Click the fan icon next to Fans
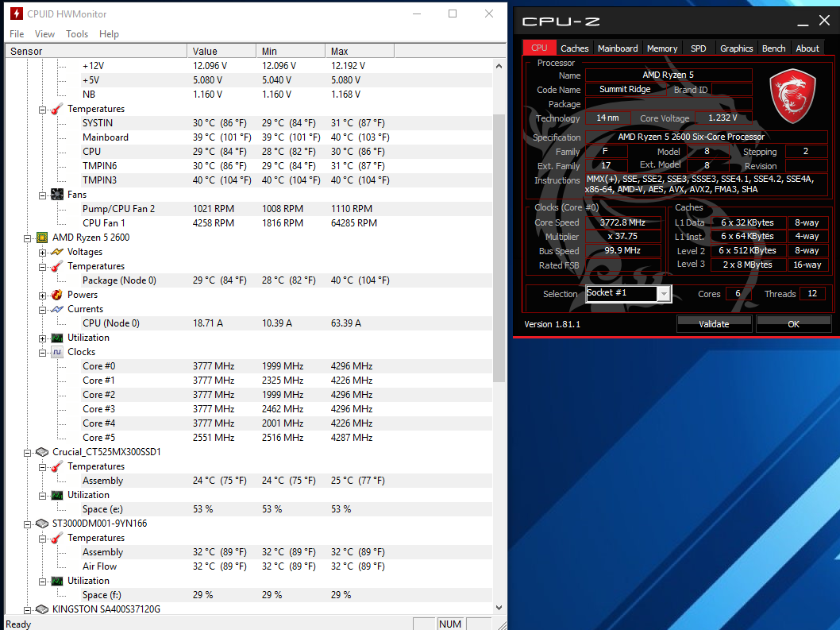This screenshot has width=840, height=630. [x=57, y=195]
